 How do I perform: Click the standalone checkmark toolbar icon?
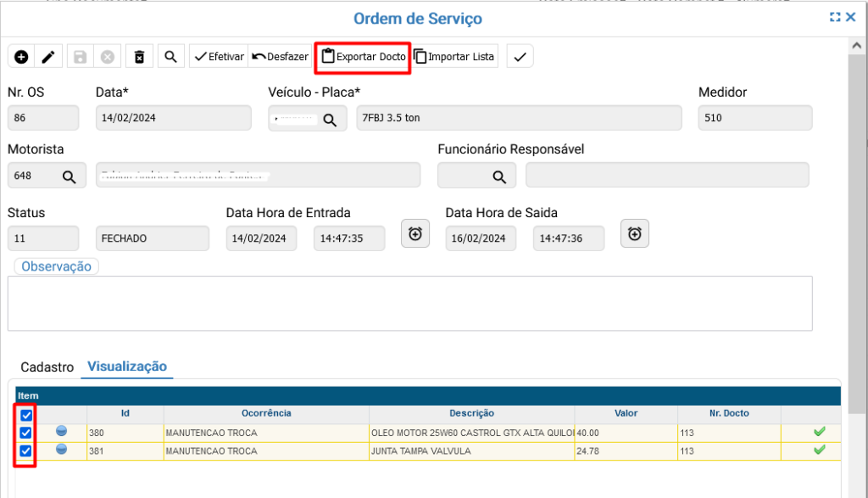[520, 57]
